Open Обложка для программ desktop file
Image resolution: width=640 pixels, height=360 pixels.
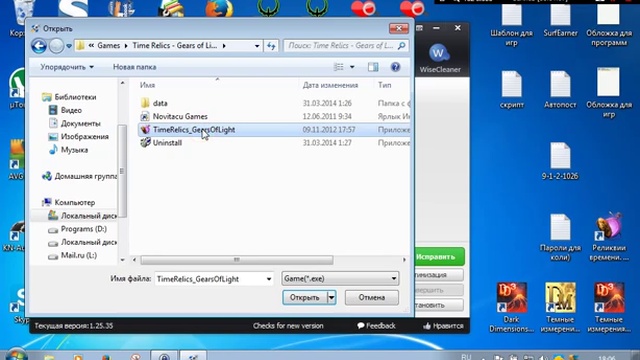coord(609,25)
